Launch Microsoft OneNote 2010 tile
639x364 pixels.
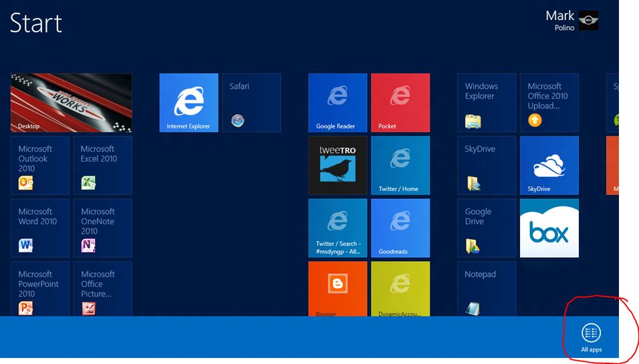click(103, 228)
